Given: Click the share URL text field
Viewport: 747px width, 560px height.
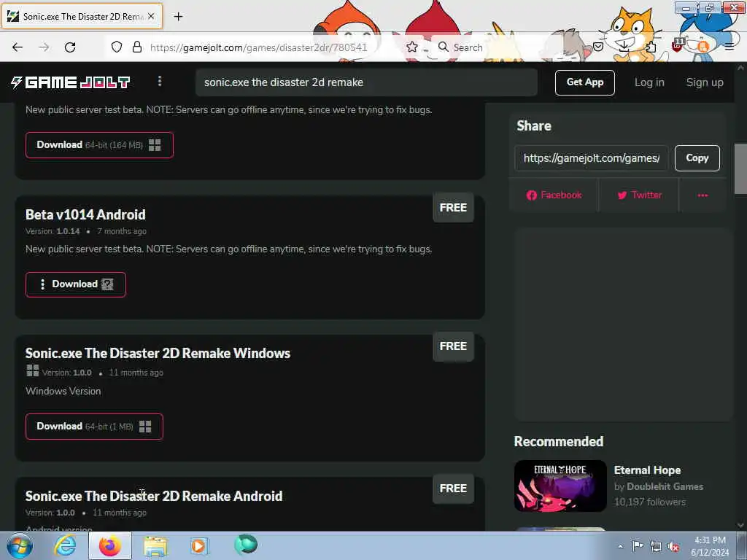Looking at the screenshot, I should (591, 158).
